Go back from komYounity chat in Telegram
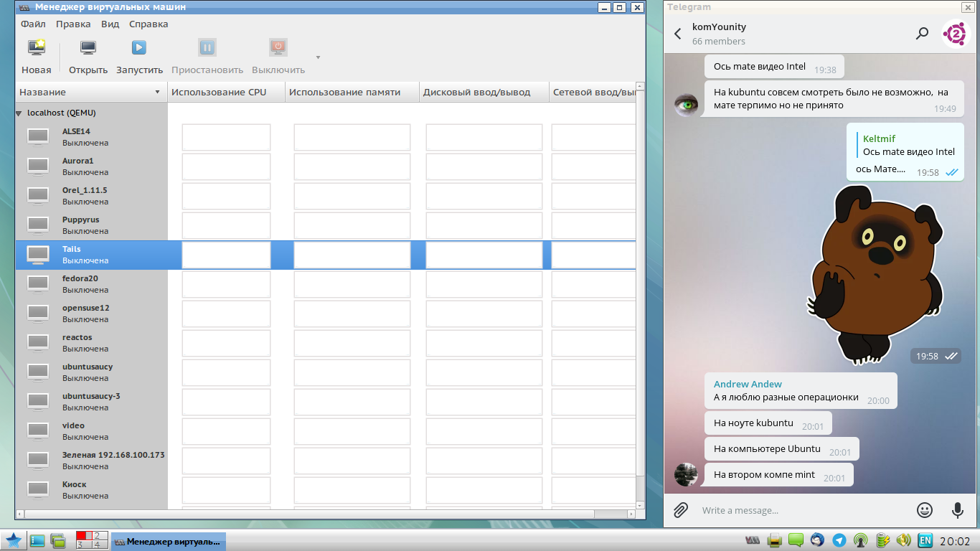Screen dimensions: 980x551 click(x=678, y=34)
